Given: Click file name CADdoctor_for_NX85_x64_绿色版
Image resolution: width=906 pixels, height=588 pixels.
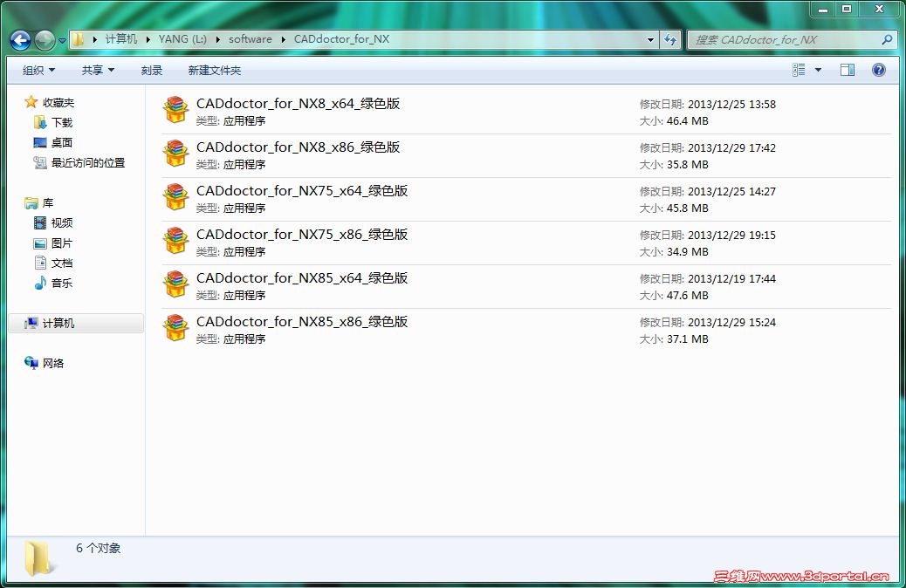Looking at the screenshot, I should click(302, 277).
